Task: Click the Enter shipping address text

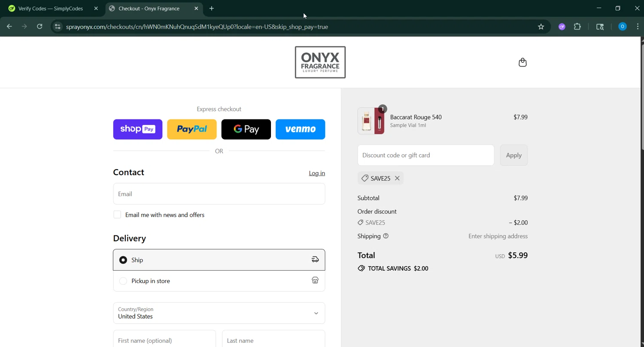Action: (x=498, y=236)
